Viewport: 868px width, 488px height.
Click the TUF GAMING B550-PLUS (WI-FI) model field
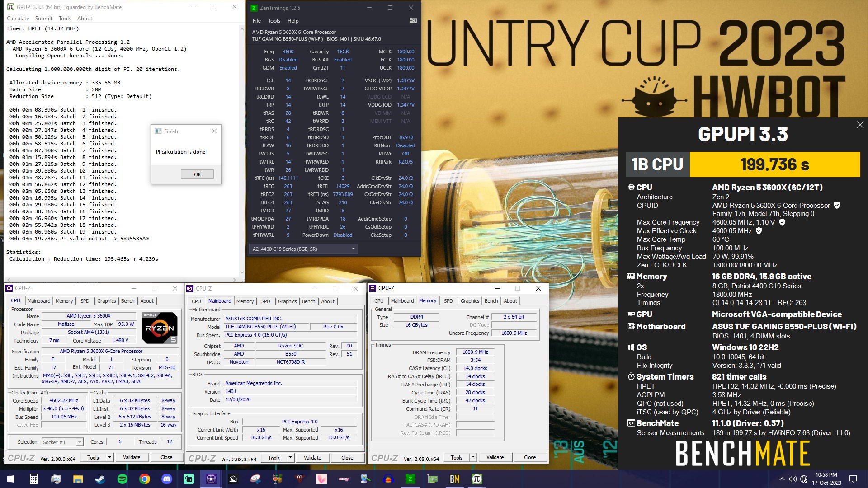pos(266,327)
